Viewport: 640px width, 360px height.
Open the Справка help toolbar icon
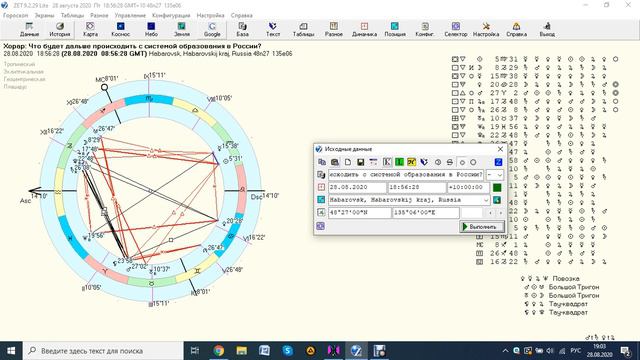[516, 30]
